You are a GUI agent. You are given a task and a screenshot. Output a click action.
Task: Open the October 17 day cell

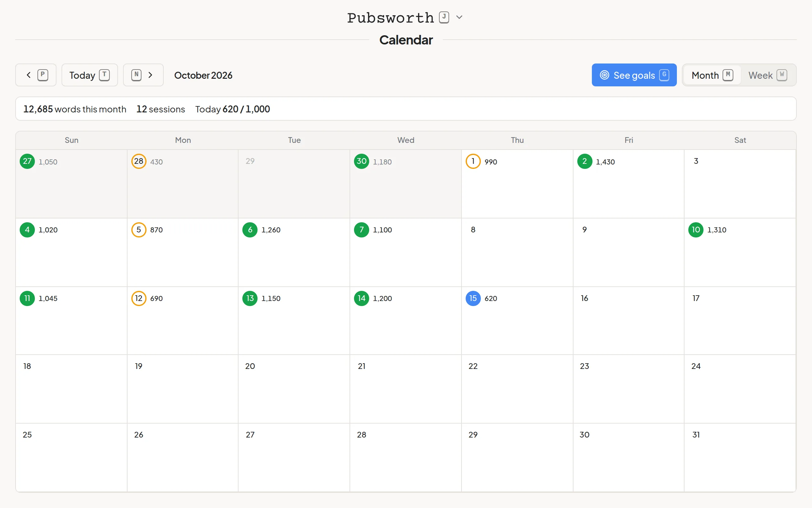(740, 321)
